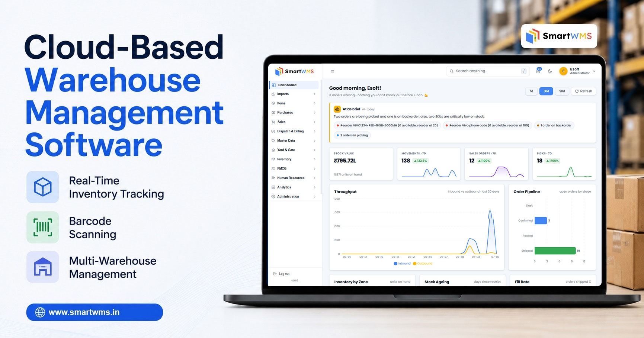Click the Reorder Vivo phone code chip
Screen dimensions: 644x338
coord(487,125)
